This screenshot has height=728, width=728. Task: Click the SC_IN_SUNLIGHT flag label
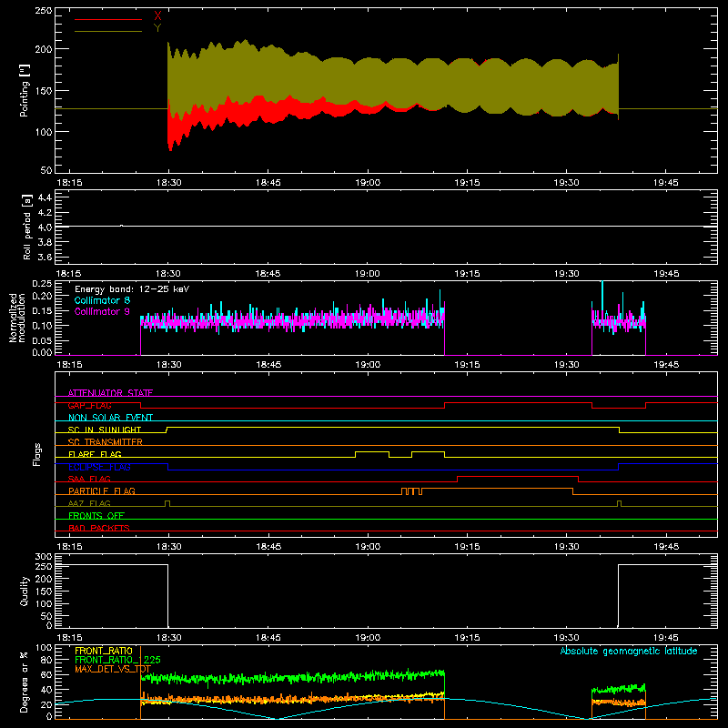tap(105, 430)
